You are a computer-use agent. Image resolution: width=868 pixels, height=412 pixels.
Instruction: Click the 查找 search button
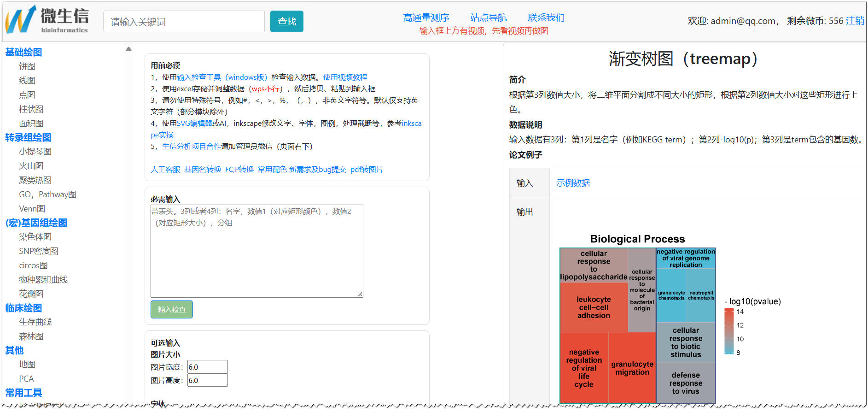click(286, 21)
